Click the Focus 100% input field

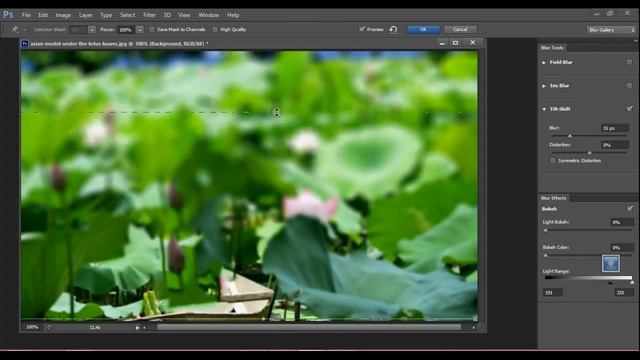127,29
